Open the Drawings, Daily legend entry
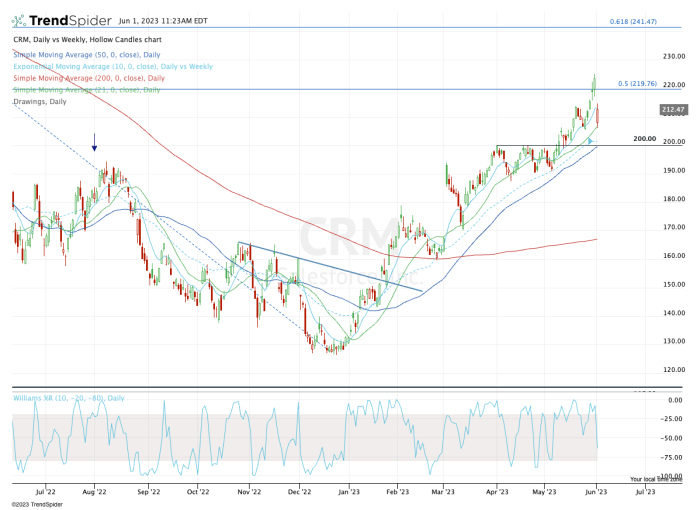This screenshot has height=510, width=700. coord(39,101)
